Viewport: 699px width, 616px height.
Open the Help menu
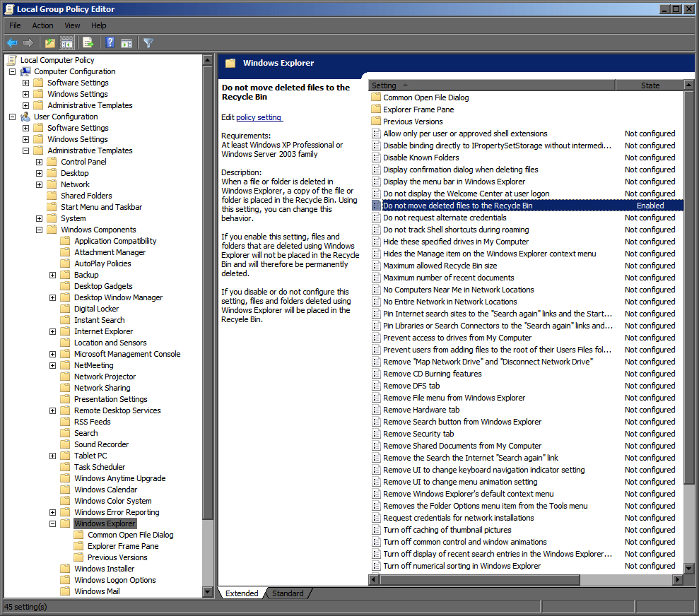click(x=98, y=25)
